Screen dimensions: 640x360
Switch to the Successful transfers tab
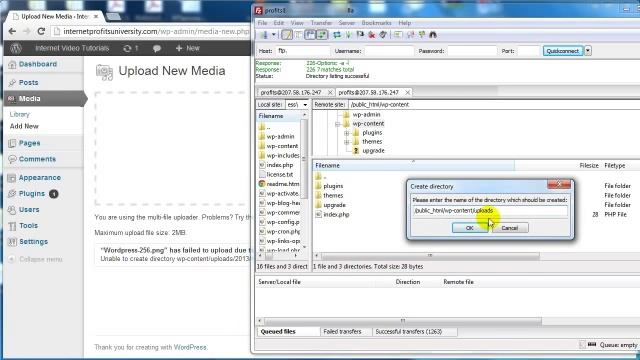point(409,332)
